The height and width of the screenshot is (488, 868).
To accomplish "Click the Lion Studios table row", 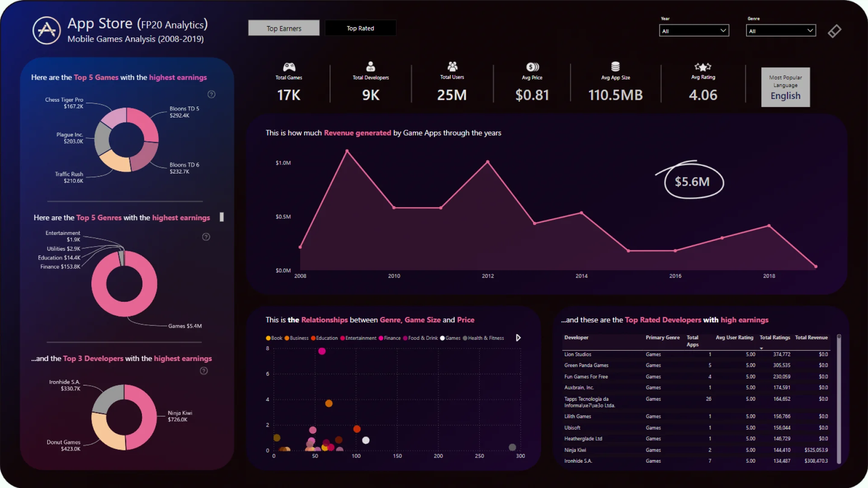I will pos(696,354).
